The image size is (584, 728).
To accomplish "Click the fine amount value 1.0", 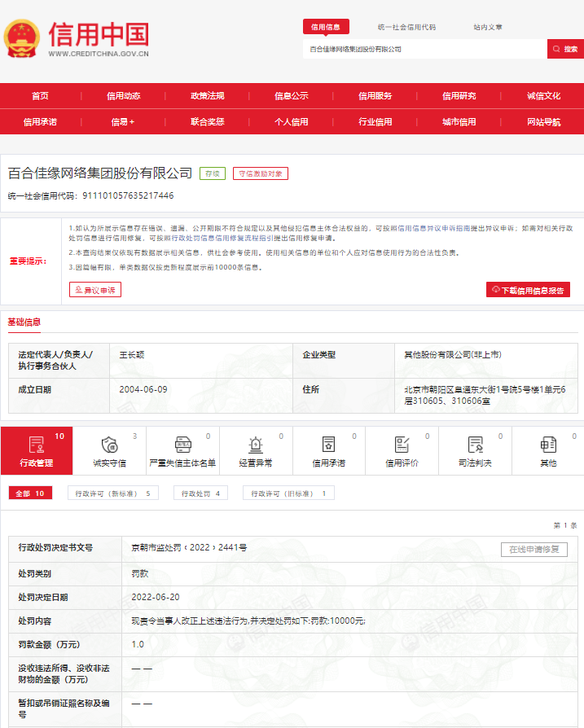I will click(138, 644).
